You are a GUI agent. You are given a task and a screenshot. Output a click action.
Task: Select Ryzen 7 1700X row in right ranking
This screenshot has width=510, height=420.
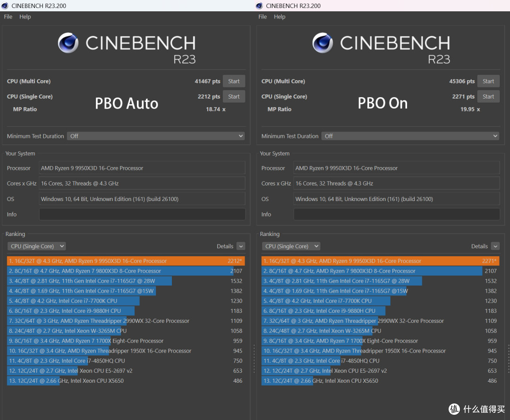380,341
